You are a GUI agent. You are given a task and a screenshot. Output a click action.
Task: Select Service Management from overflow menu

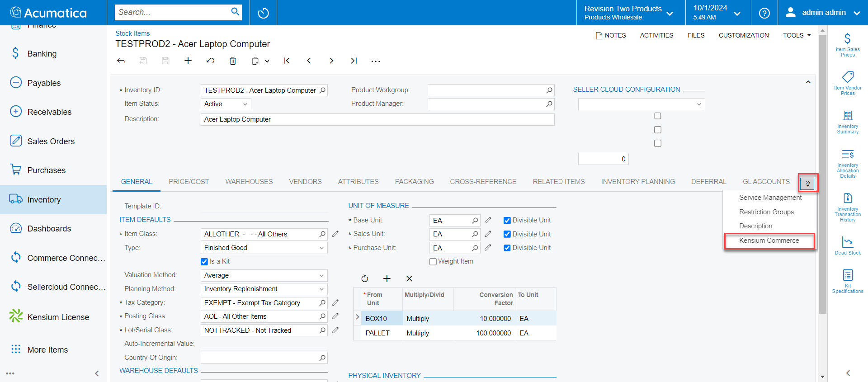770,198
